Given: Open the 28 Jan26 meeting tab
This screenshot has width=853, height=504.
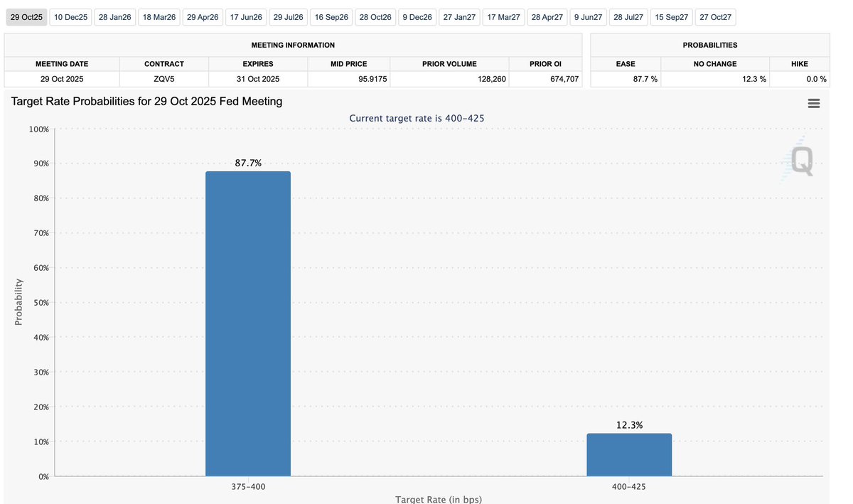Looking at the screenshot, I should [115, 17].
